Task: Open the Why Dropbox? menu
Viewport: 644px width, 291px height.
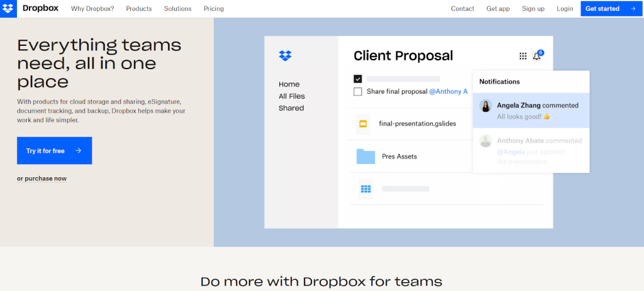Action: (92, 9)
